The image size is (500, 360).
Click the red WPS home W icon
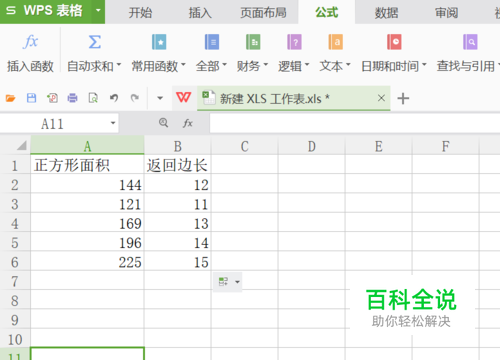click(x=183, y=98)
